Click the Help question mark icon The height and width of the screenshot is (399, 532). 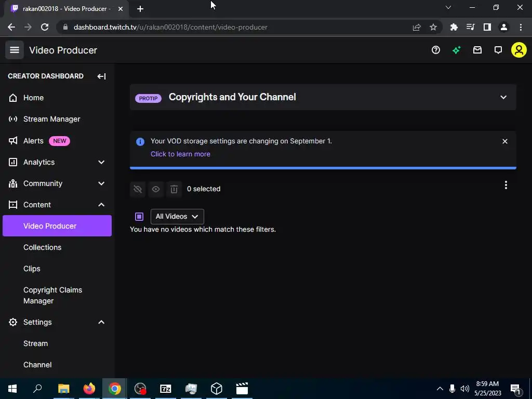[x=436, y=50]
